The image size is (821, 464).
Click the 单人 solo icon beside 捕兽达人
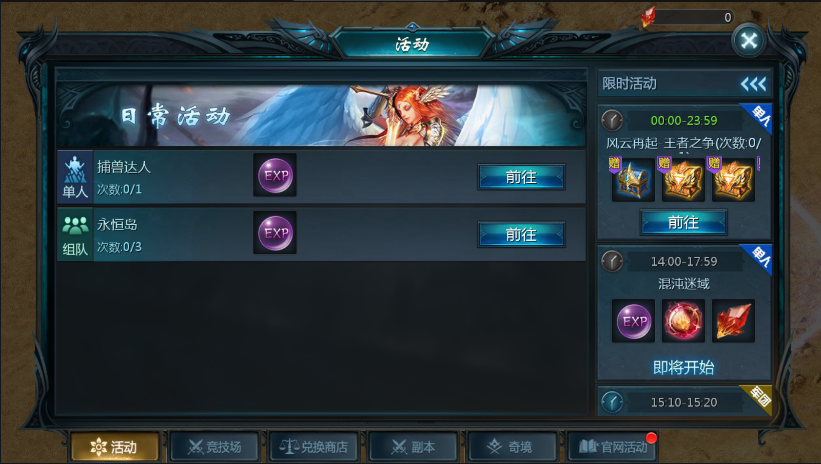[x=75, y=176]
